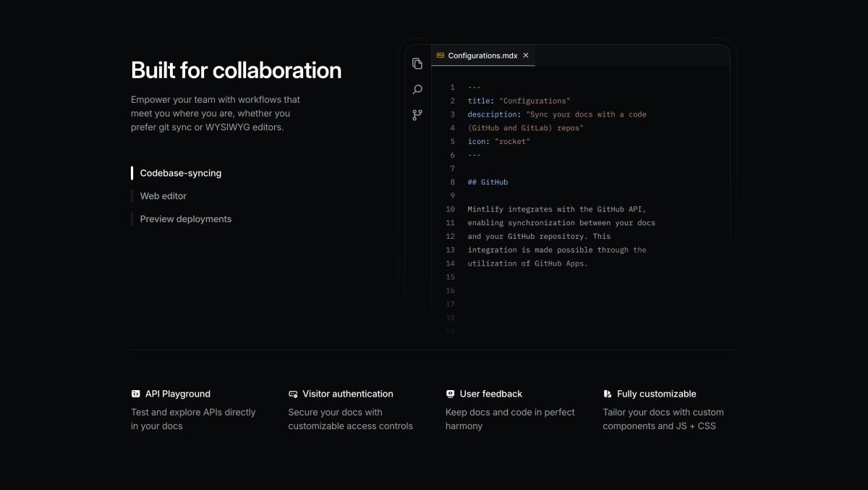
Task: Click the title: "Configurations" code line
Action: coord(519,101)
